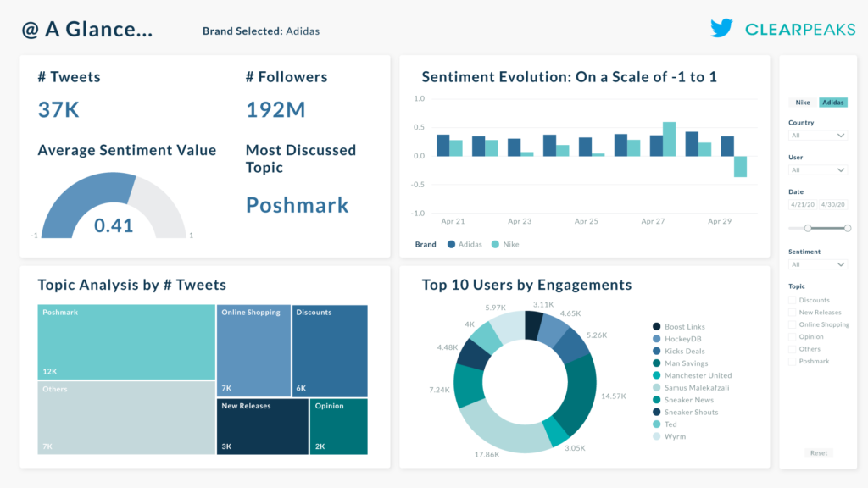Image resolution: width=868 pixels, height=488 pixels.
Task: Click Sneaker News legend entry
Action: tap(683, 400)
